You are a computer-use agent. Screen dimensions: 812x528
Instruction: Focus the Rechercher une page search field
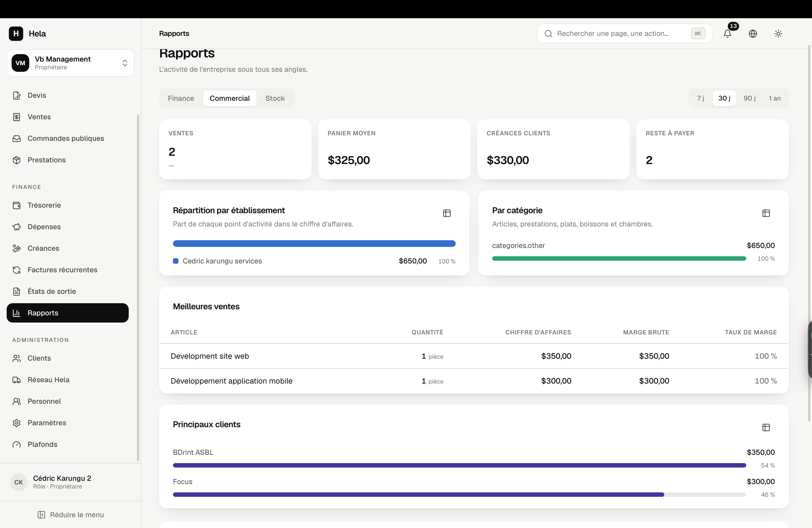[624, 33]
